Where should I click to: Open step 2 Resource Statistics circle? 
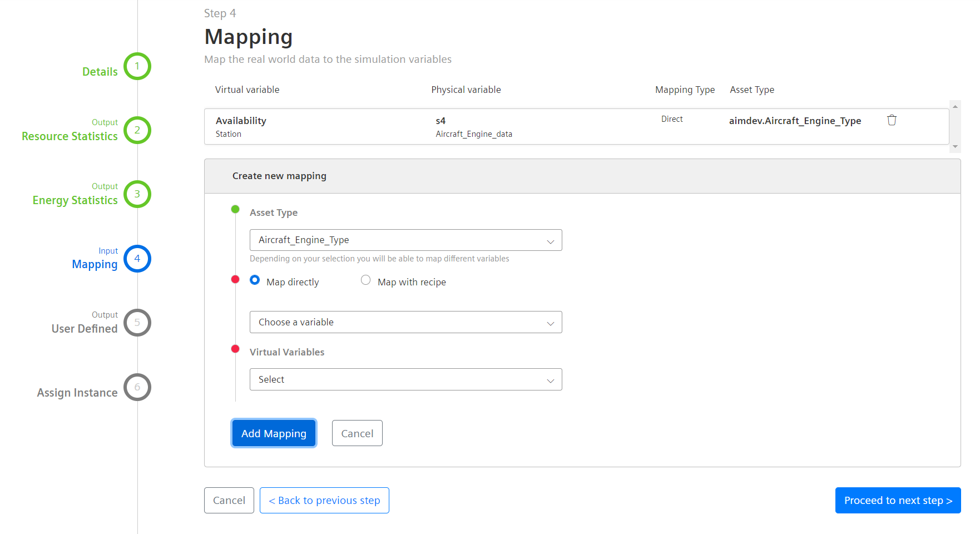pos(137,130)
